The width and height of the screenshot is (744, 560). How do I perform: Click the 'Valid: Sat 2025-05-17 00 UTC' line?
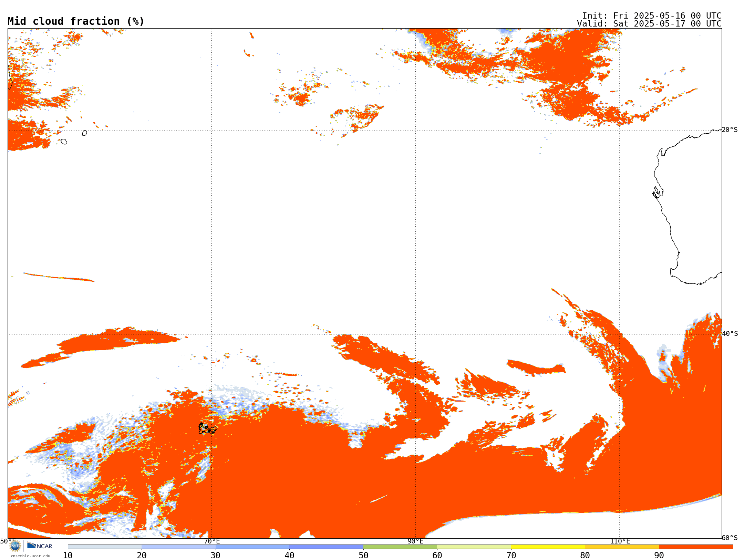pos(649,24)
